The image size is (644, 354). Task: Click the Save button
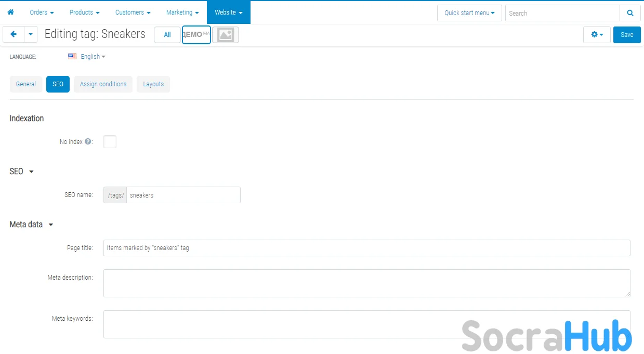click(627, 35)
